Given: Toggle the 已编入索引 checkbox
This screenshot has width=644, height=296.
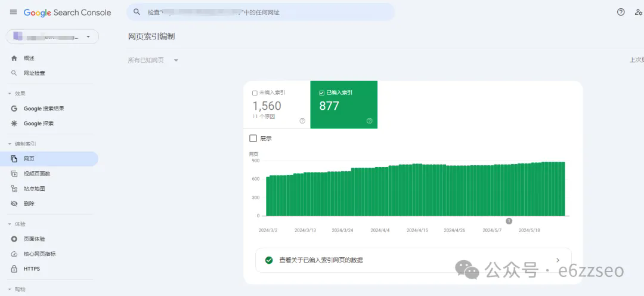Looking at the screenshot, I should click(321, 93).
